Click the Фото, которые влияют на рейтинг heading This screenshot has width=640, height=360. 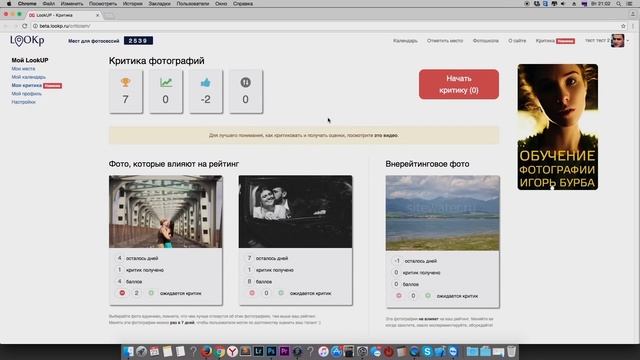point(174,164)
